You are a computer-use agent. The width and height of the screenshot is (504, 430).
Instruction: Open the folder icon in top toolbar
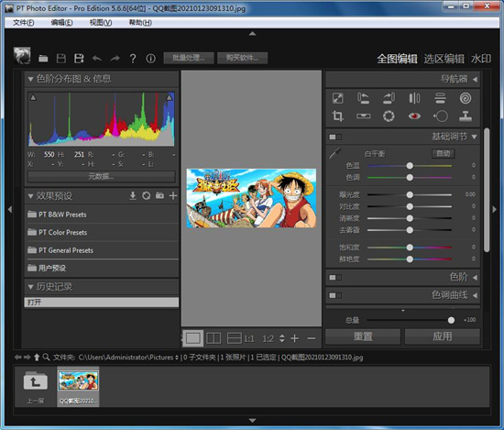(43, 59)
